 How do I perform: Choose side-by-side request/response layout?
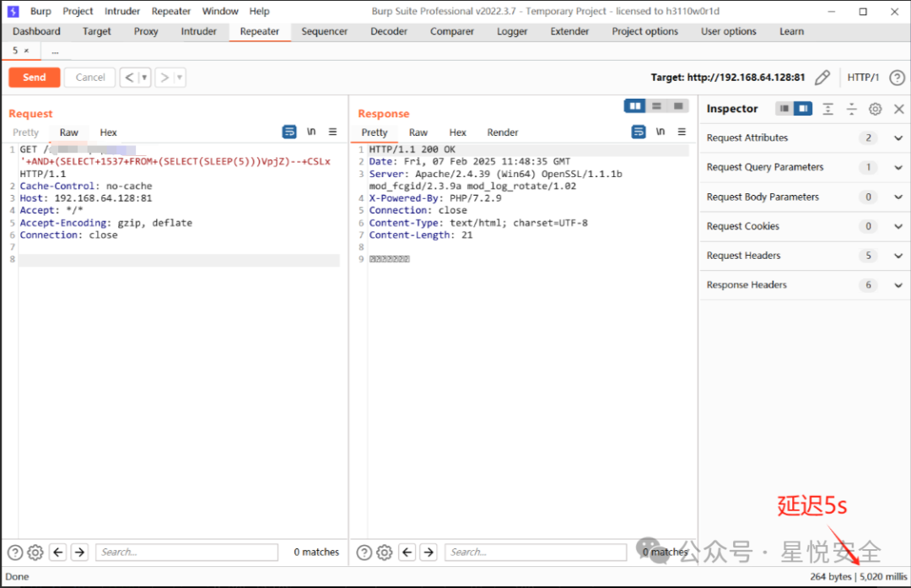point(635,105)
